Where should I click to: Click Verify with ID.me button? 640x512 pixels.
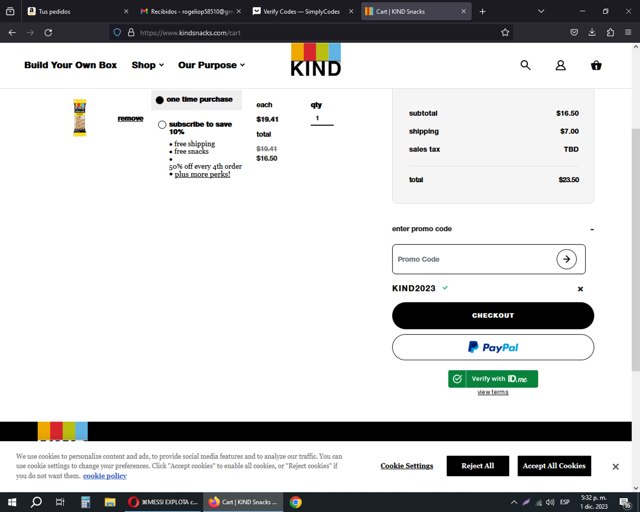493,379
